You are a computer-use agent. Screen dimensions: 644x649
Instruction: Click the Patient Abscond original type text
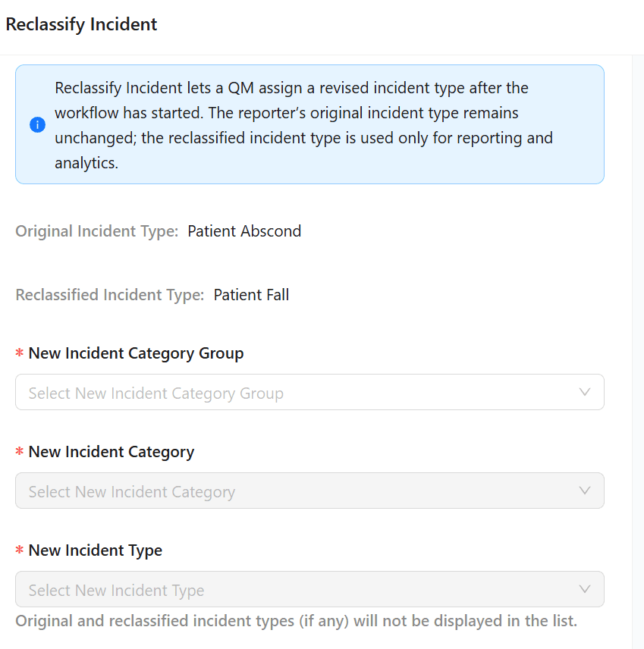pyautogui.click(x=244, y=230)
